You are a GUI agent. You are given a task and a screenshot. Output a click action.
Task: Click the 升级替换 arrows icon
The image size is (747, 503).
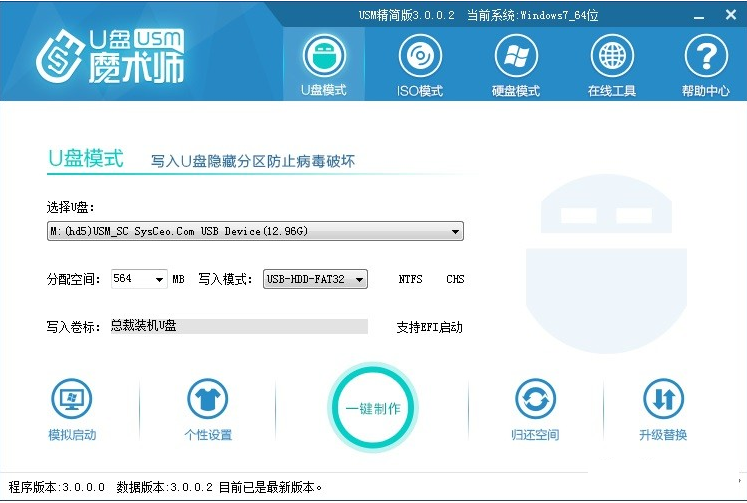(x=663, y=399)
